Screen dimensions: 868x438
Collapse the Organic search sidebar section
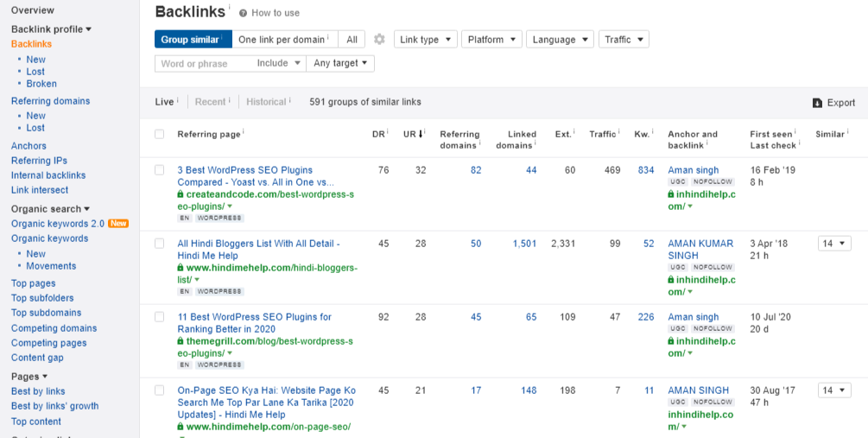pos(50,209)
